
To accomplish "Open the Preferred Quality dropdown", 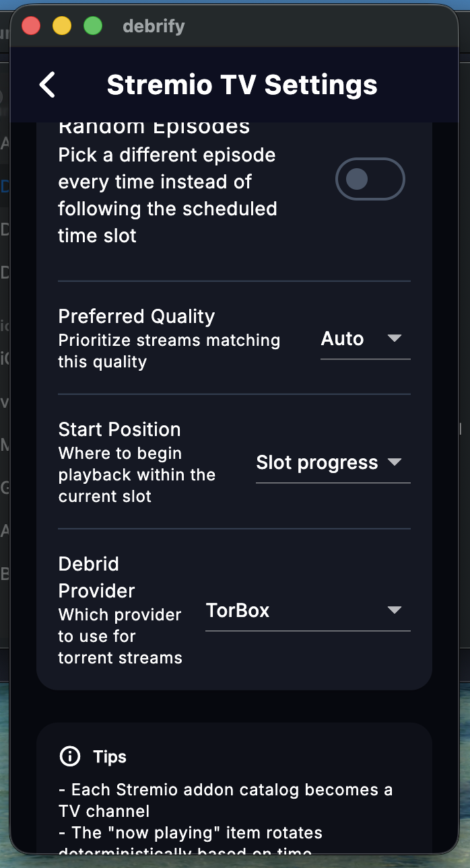I will (x=364, y=339).
